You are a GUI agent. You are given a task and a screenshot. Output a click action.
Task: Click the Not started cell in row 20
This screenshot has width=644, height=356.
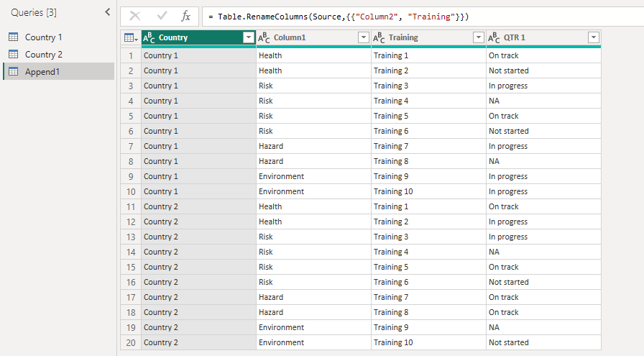point(543,342)
